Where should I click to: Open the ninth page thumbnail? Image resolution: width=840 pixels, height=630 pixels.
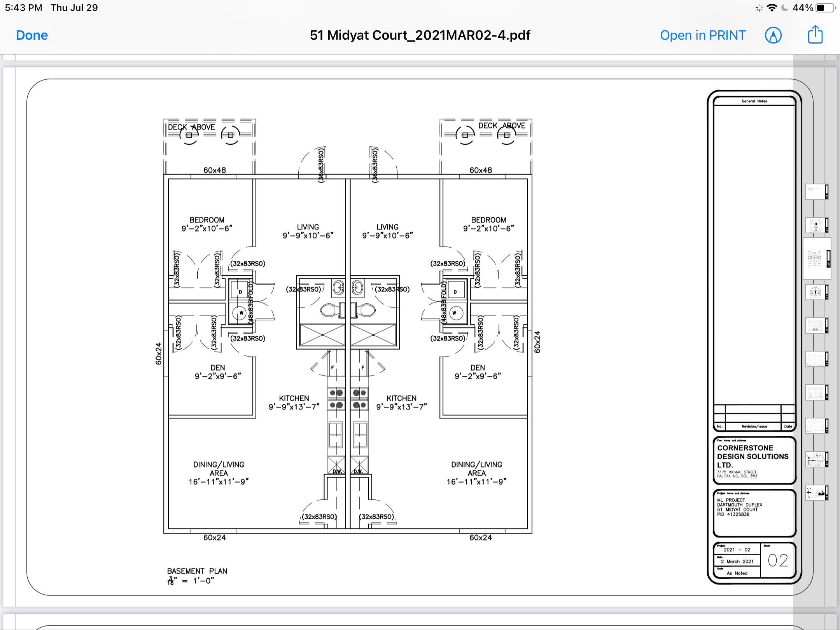[816, 459]
